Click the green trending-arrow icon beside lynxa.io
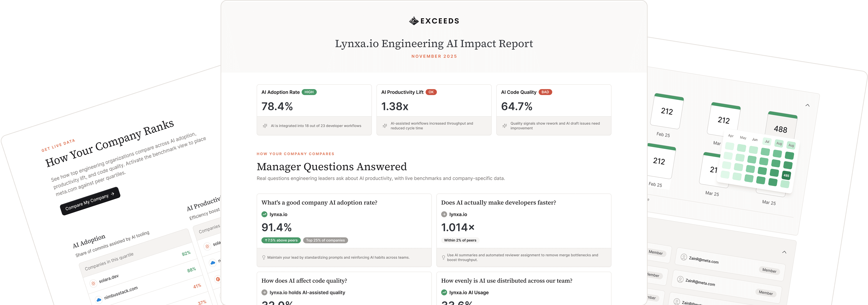Screen dimensions: 868x305 pyautogui.click(x=264, y=214)
